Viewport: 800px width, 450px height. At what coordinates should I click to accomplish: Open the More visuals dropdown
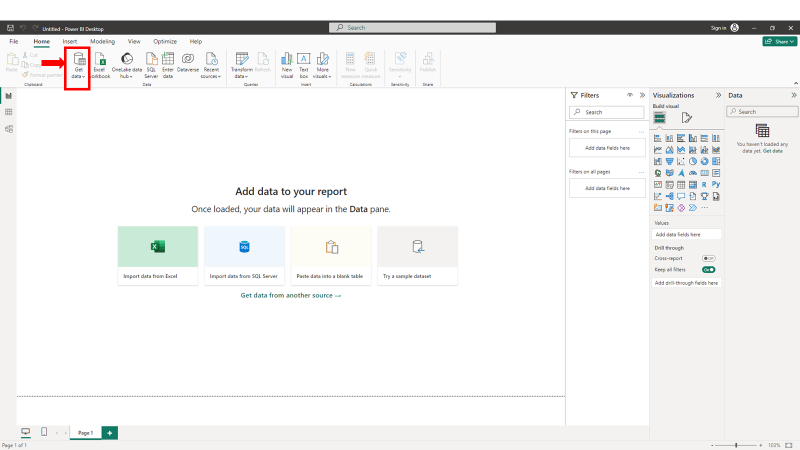pos(322,65)
